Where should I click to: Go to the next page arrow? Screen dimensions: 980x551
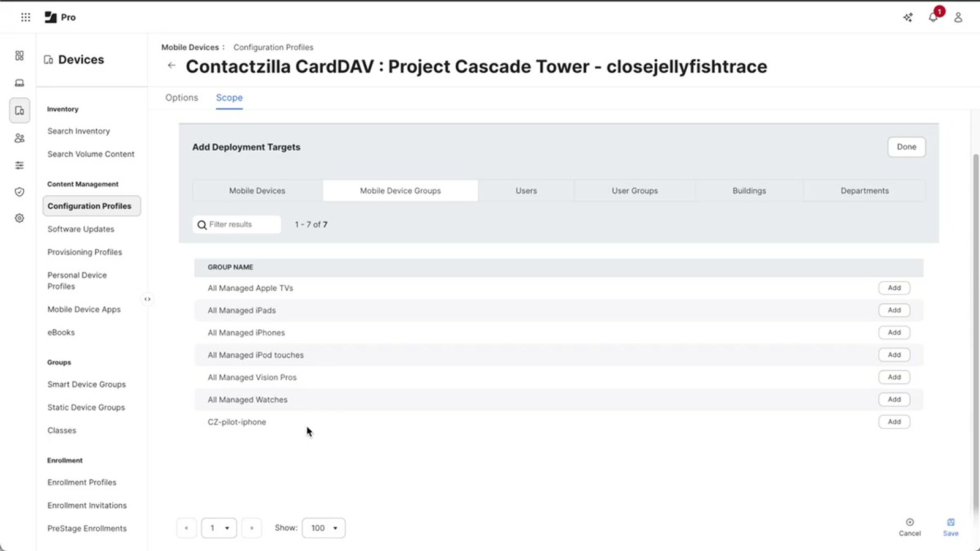[251, 528]
